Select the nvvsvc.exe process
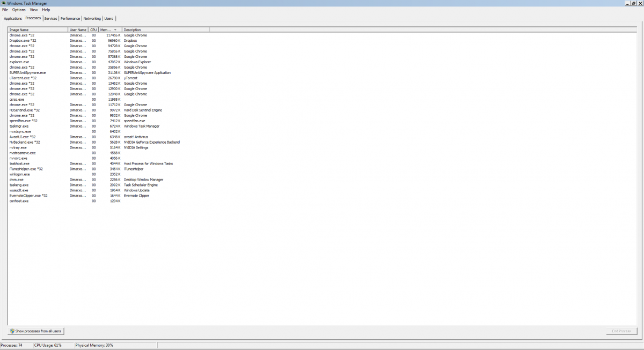This screenshot has height=350, width=644. pos(108,159)
